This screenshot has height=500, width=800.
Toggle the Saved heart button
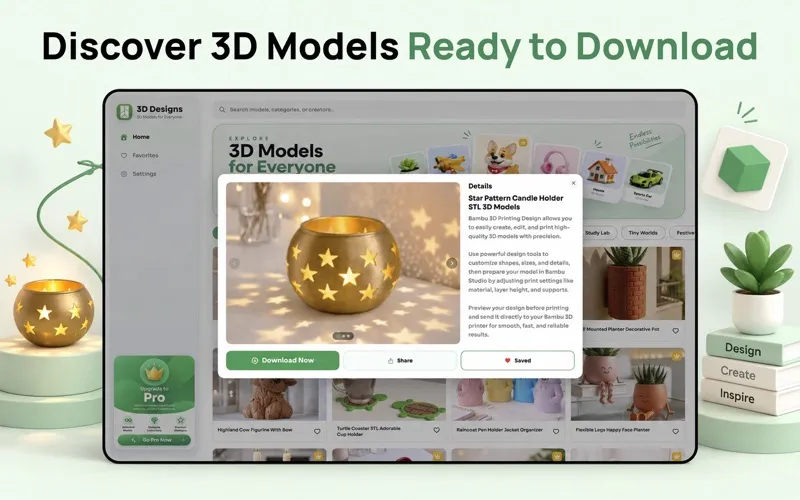tap(517, 360)
